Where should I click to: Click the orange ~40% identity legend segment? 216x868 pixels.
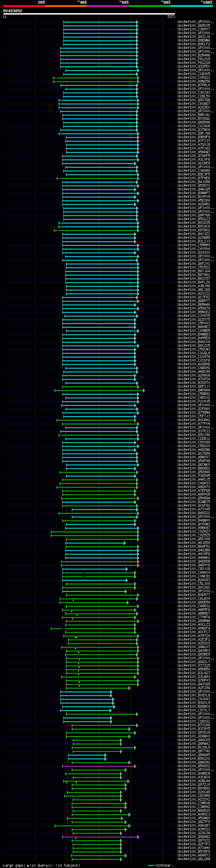[x=66, y=6]
